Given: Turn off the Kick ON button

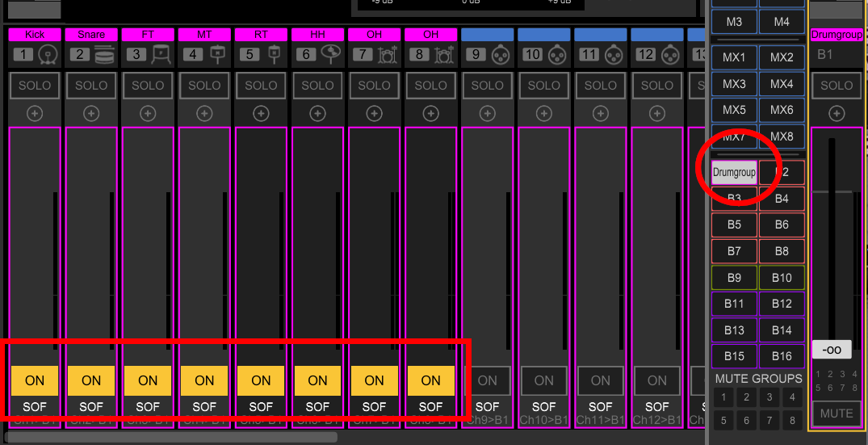Looking at the screenshot, I should point(35,380).
